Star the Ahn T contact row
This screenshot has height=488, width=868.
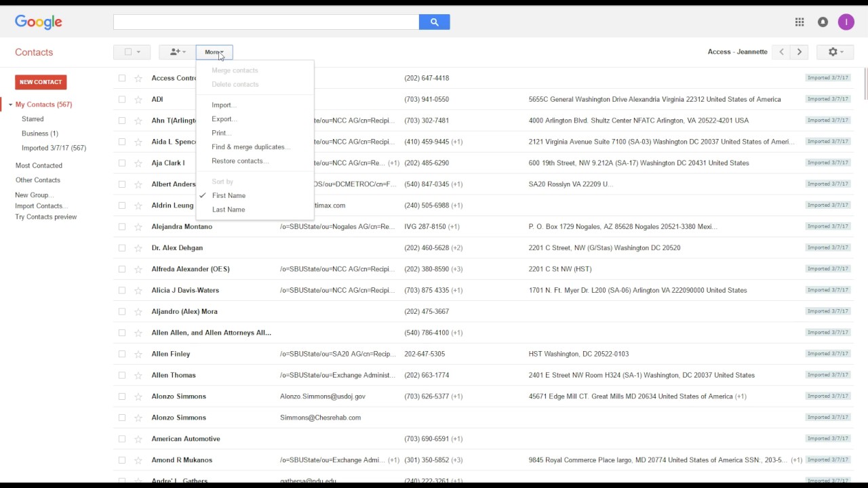[138, 121]
